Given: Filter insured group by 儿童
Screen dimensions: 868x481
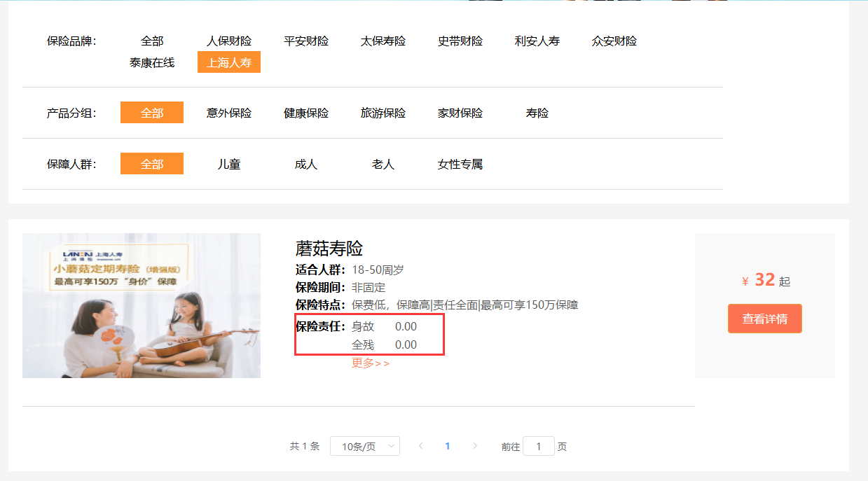Looking at the screenshot, I should tap(229, 164).
